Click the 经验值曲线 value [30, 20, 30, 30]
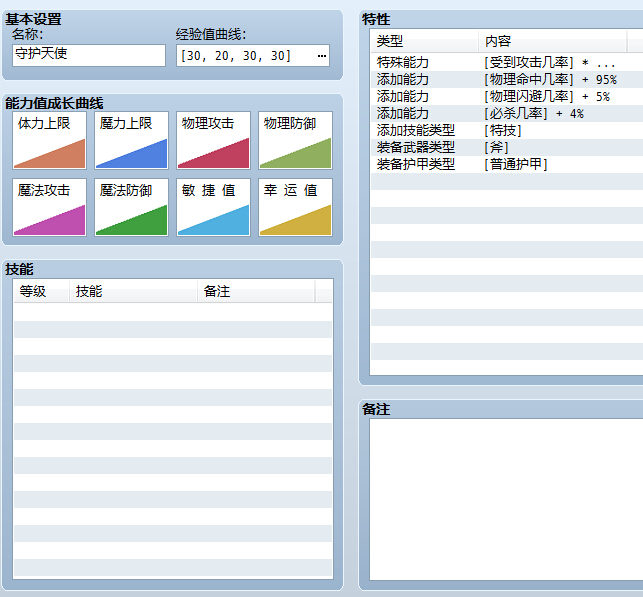The height and width of the screenshot is (597, 643). point(235,55)
